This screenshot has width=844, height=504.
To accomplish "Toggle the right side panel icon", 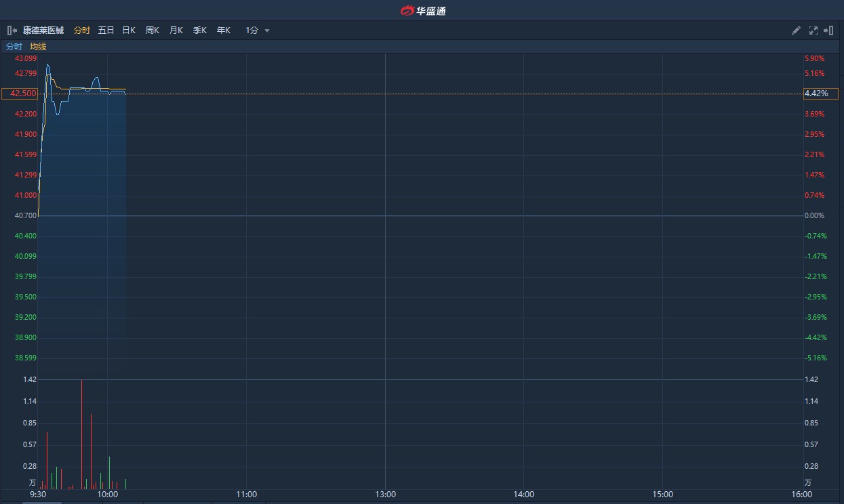I will click(x=828, y=30).
